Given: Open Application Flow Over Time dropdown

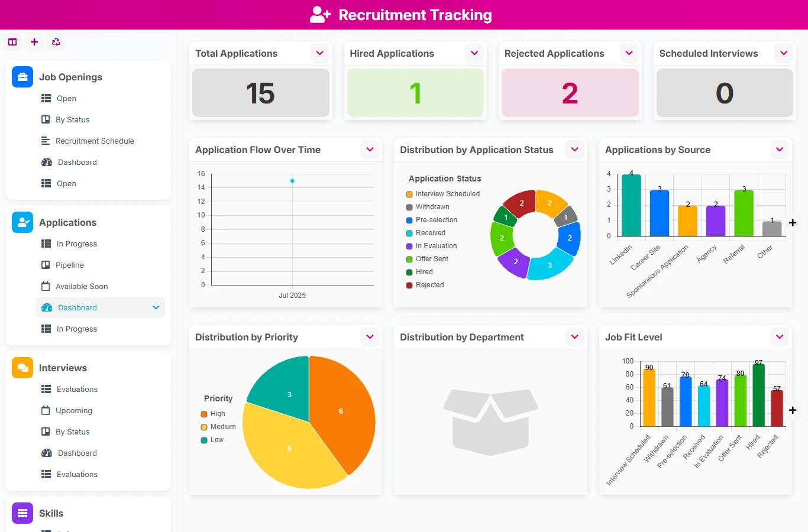Looking at the screenshot, I should [370, 150].
